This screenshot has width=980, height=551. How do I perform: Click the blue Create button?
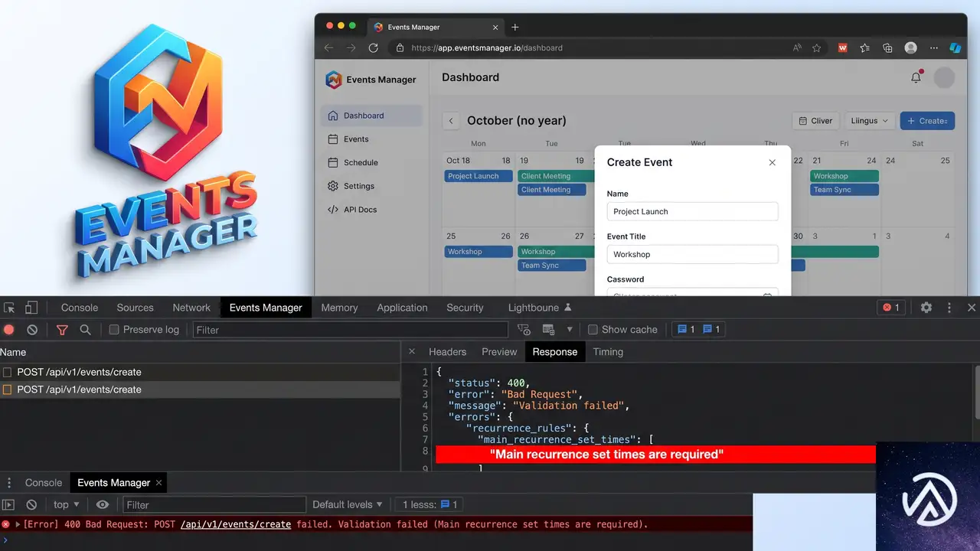click(x=927, y=121)
